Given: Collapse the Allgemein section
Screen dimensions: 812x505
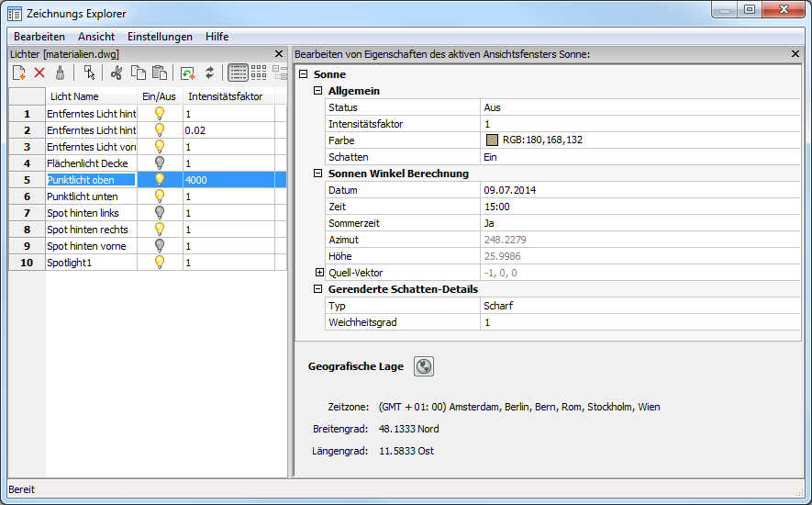Looking at the screenshot, I should point(319,91).
